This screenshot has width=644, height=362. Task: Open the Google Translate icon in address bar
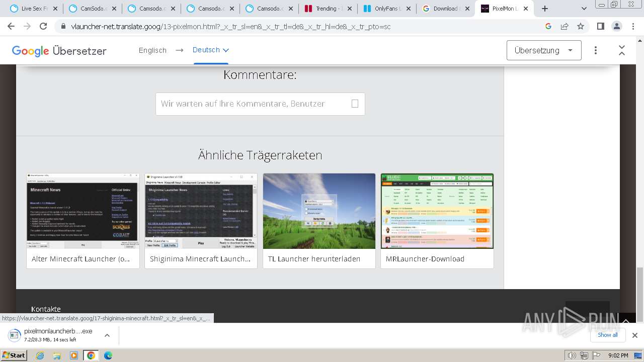[x=548, y=27]
